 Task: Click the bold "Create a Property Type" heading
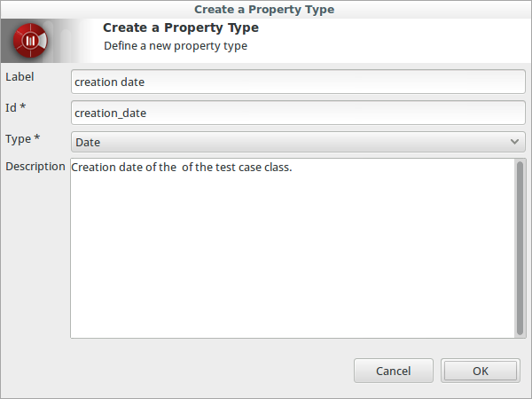click(x=181, y=28)
